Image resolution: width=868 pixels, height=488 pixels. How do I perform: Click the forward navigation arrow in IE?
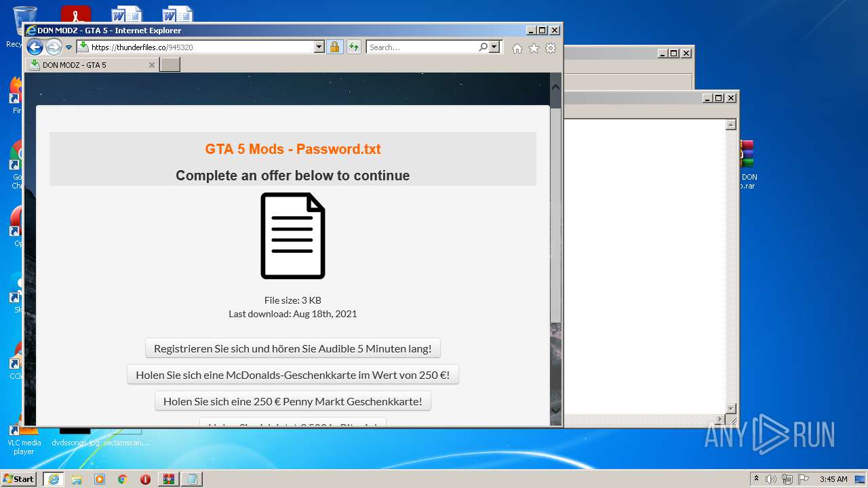[54, 47]
